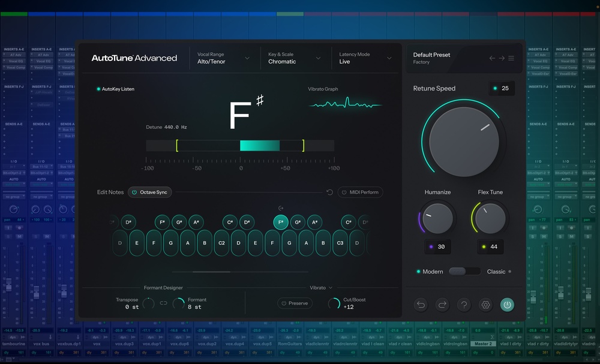Toggle the Preserve vibrato button
Image resolution: width=600 pixels, height=364 pixels.
295,303
